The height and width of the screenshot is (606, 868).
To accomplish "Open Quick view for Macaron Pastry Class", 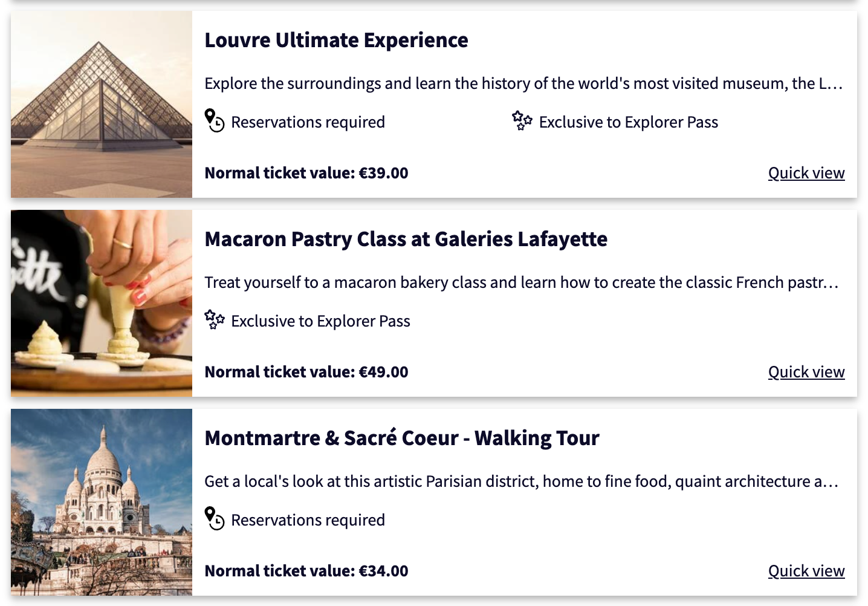I will coord(806,372).
